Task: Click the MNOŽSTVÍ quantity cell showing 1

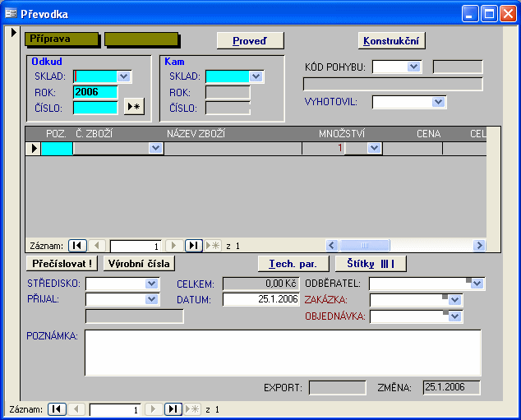Action: (323, 148)
